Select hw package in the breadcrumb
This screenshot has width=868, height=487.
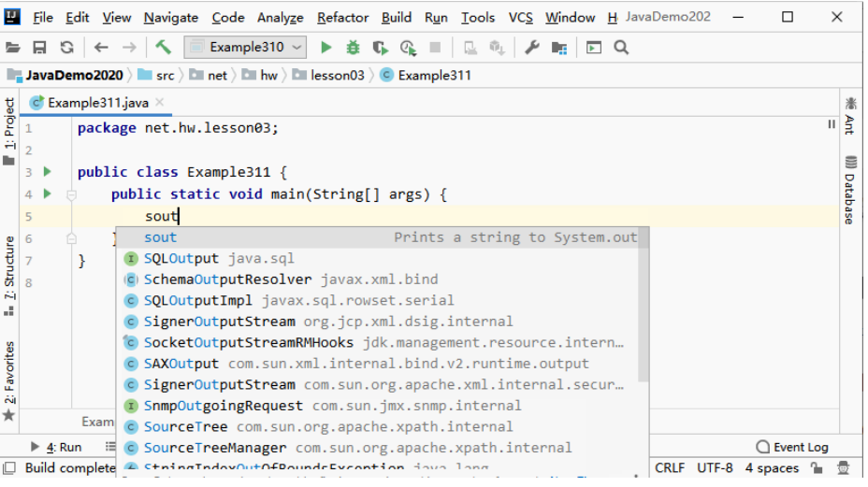[x=260, y=76]
